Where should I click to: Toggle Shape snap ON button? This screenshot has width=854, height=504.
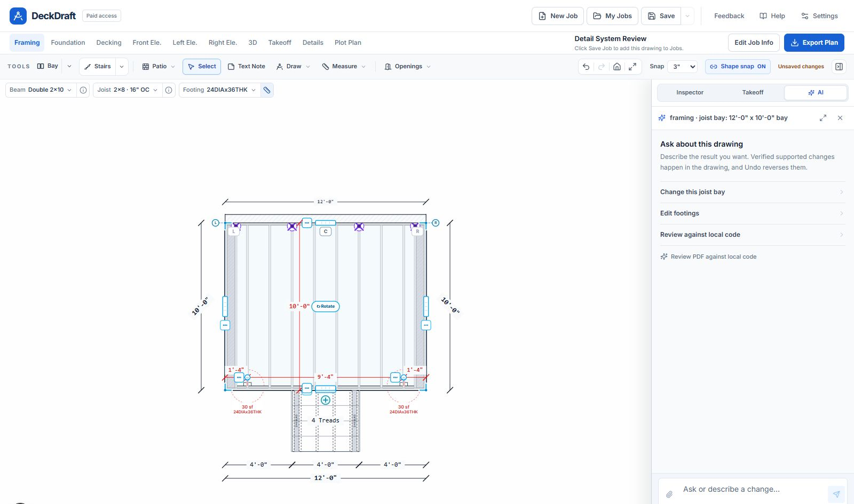point(738,67)
